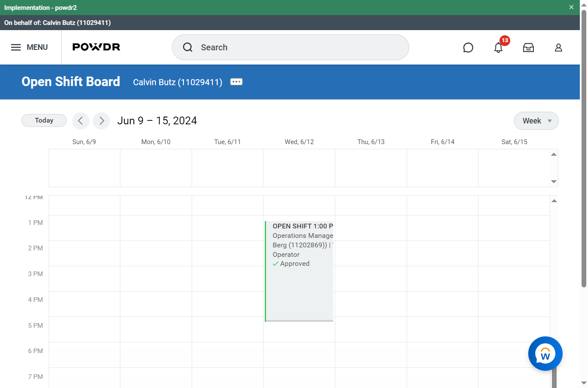Click the POWDR logo
This screenshot has width=588, height=388.
click(96, 47)
